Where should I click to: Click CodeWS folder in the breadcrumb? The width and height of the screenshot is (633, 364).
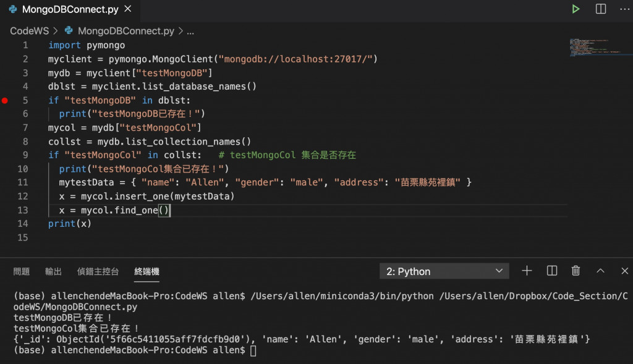coord(30,30)
